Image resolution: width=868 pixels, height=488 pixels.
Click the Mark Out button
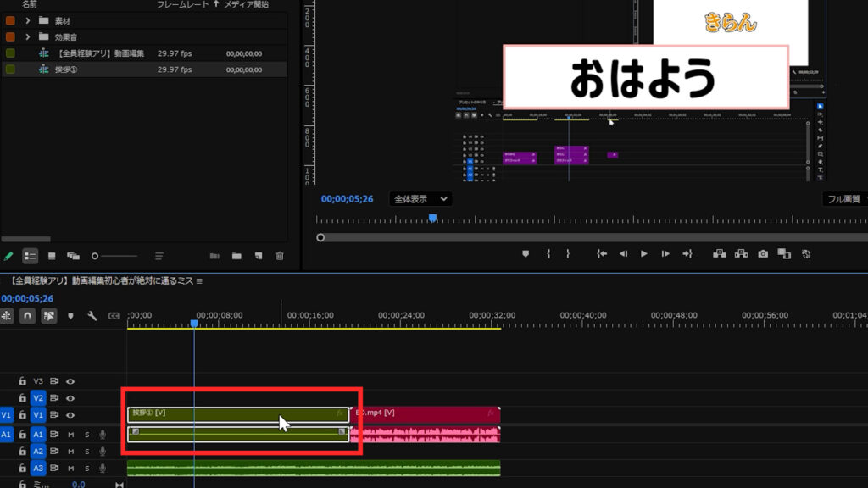pyautogui.click(x=568, y=254)
